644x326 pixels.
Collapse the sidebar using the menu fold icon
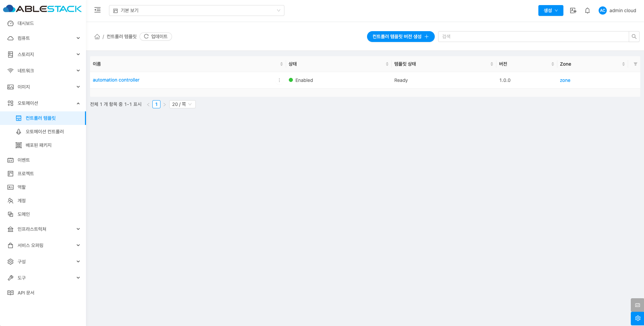tap(98, 10)
